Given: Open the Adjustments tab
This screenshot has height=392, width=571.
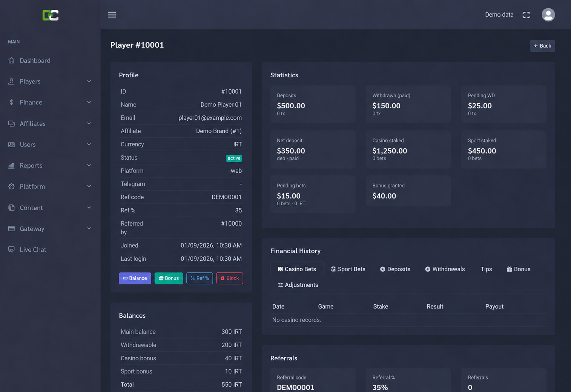Looking at the screenshot, I should (x=298, y=285).
